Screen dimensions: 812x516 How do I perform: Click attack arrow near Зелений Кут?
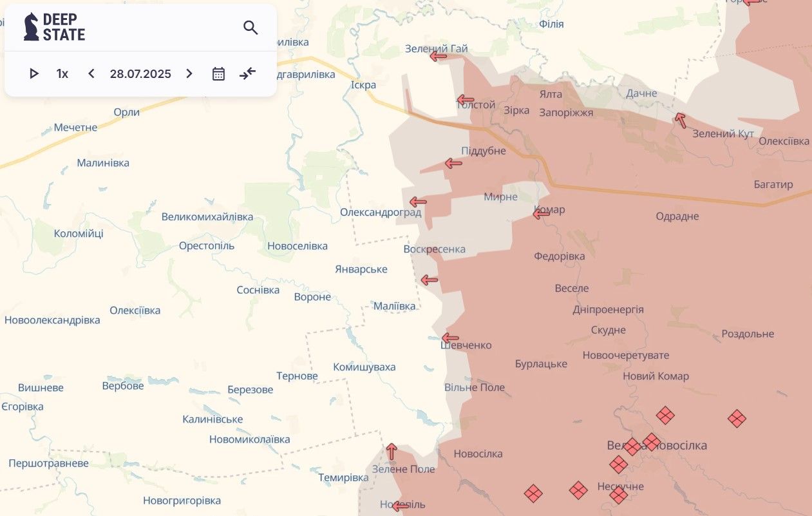(681, 120)
